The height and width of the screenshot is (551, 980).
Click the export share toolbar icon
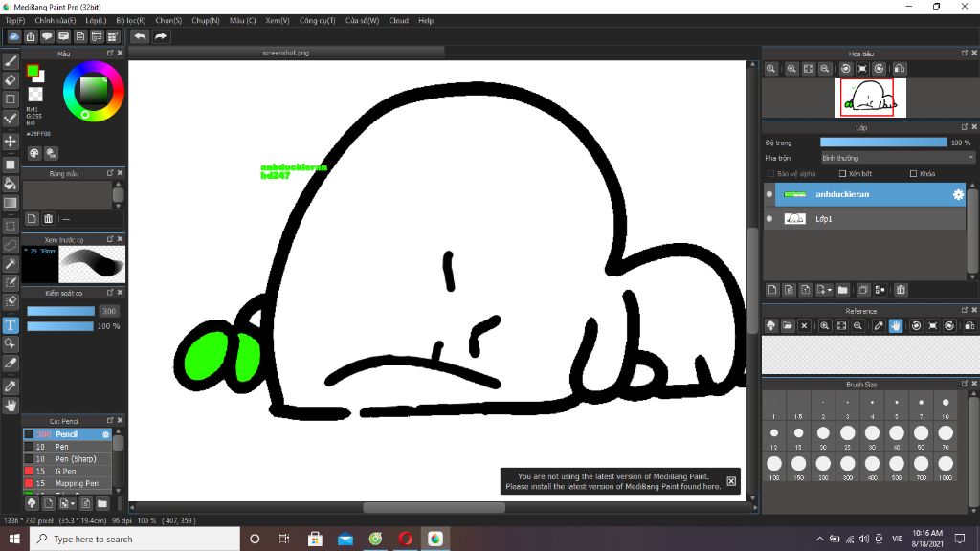(x=31, y=36)
